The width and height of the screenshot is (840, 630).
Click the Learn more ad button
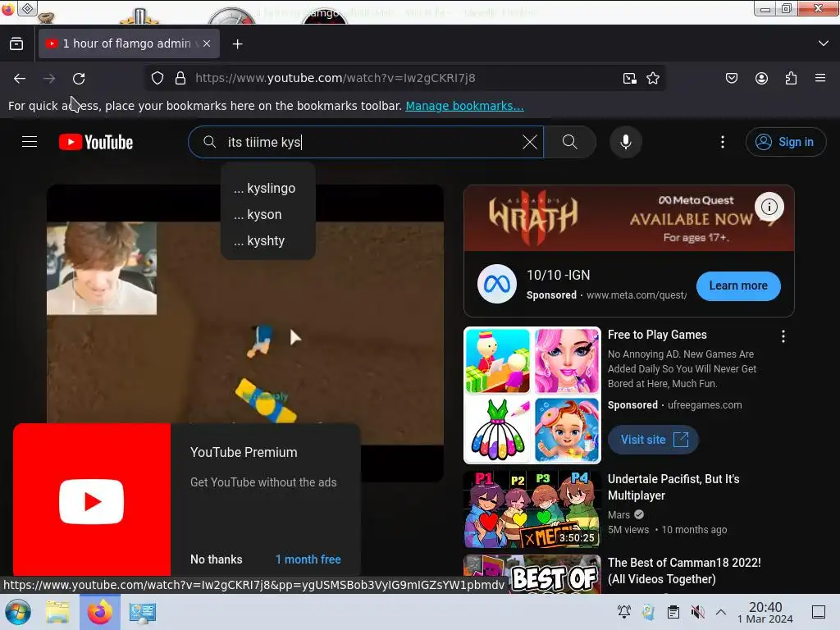[738, 286]
